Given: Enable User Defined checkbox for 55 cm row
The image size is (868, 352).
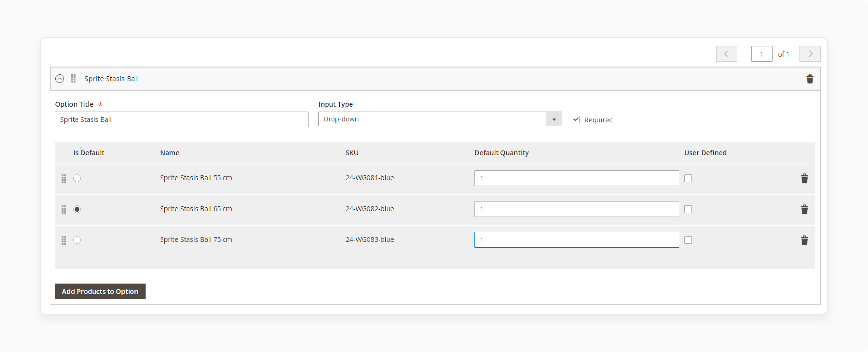Looking at the screenshot, I should (688, 178).
